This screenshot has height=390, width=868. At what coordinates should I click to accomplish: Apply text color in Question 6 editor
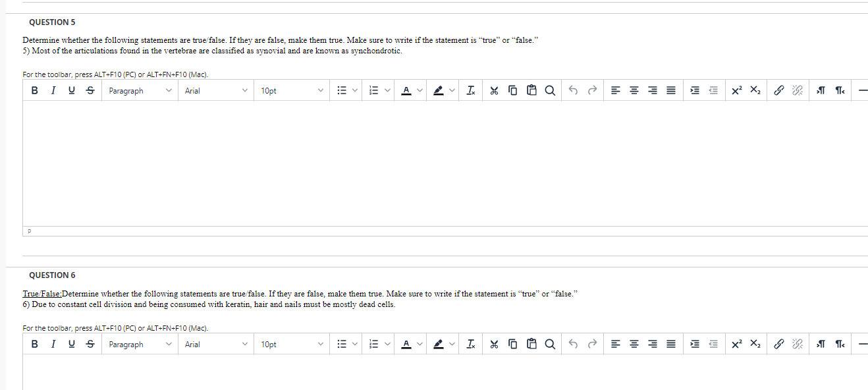[x=406, y=344]
